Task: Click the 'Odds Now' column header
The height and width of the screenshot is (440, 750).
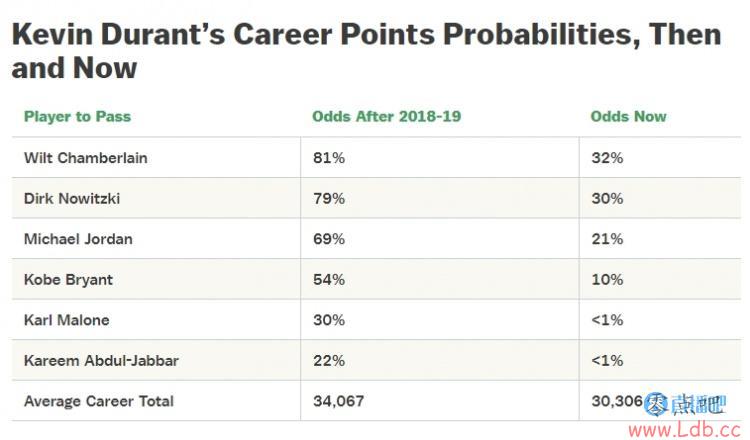Action: (628, 116)
